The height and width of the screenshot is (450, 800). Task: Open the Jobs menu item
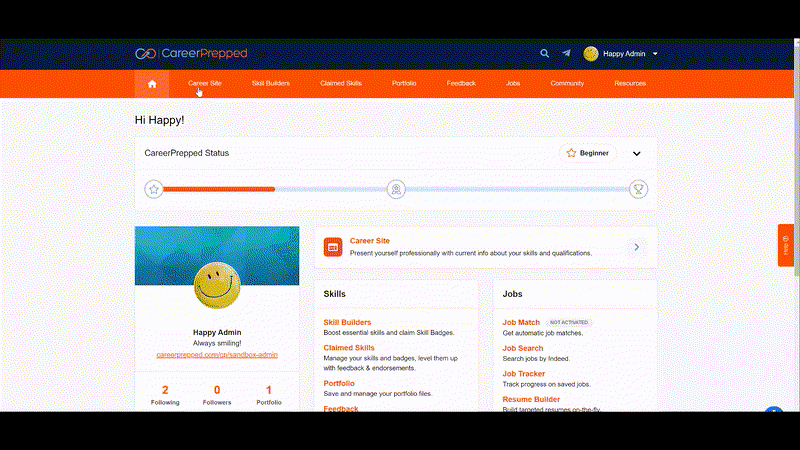pyautogui.click(x=513, y=83)
